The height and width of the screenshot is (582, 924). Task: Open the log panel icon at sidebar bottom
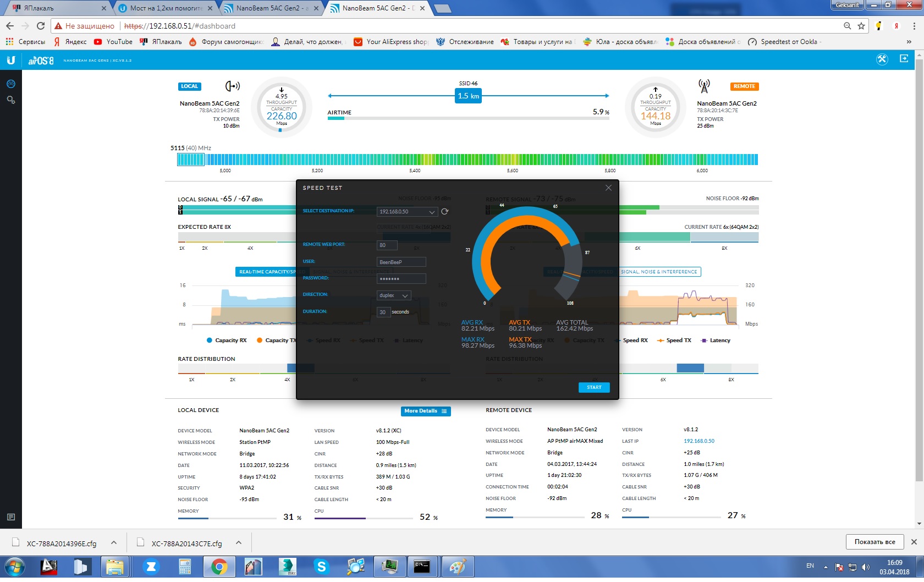pos(10,517)
